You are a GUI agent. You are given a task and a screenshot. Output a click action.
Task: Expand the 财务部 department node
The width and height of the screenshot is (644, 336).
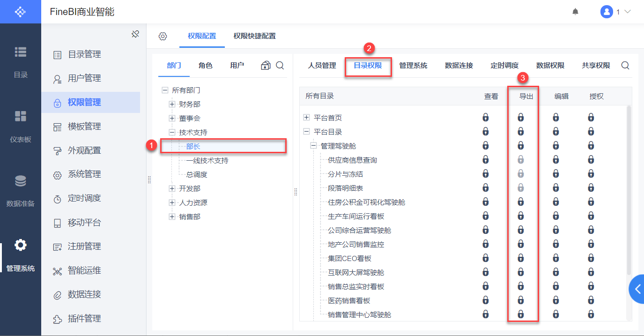click(x=172, y=104)
